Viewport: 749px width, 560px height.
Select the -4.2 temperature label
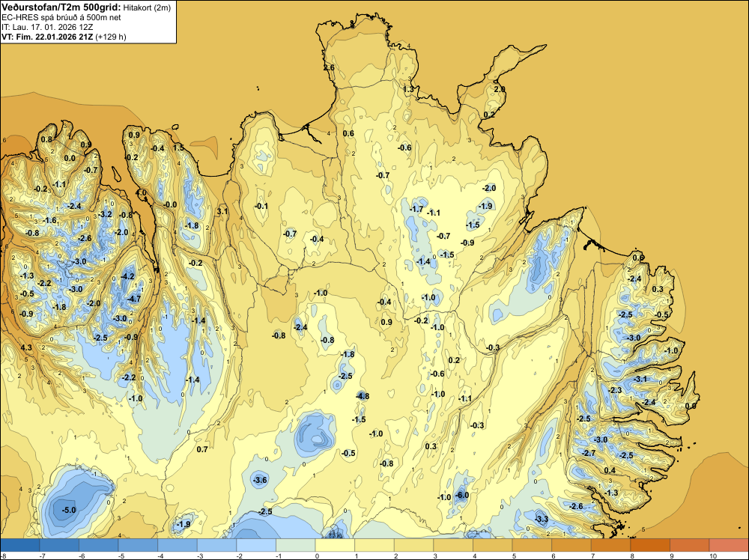tap(127, 276)
